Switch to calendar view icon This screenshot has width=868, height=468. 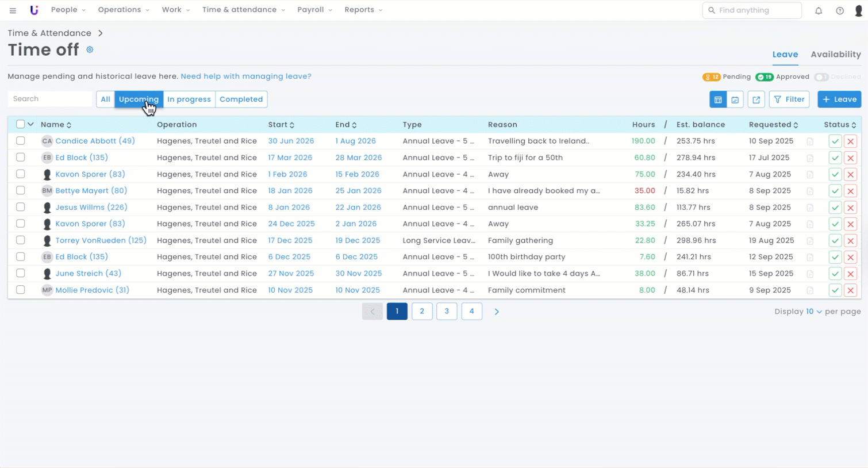coord(735,99)
